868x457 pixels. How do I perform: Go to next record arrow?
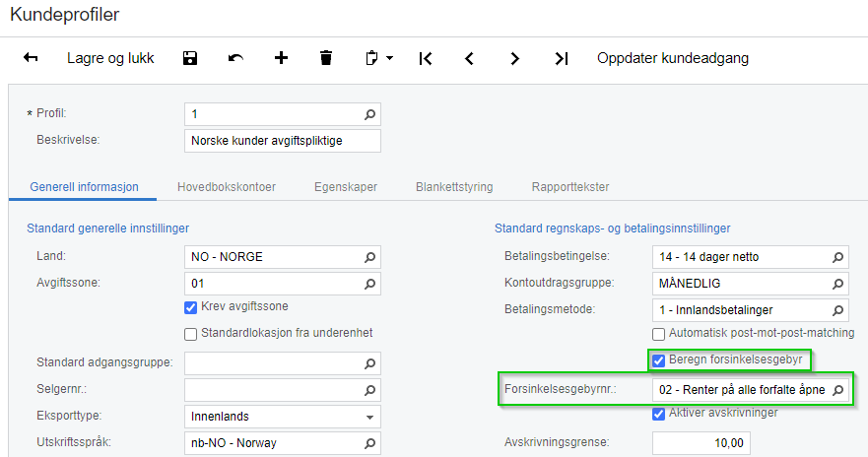point(515,58)
